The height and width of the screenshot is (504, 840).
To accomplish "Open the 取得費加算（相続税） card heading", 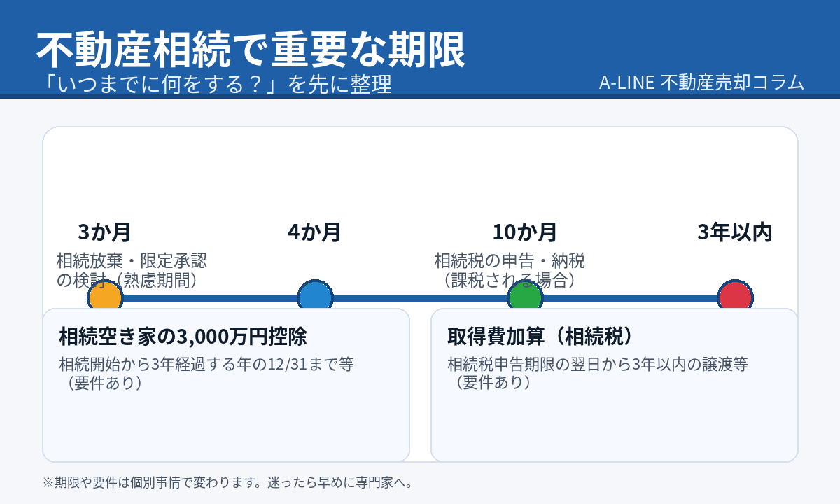I will pos(540,337).
